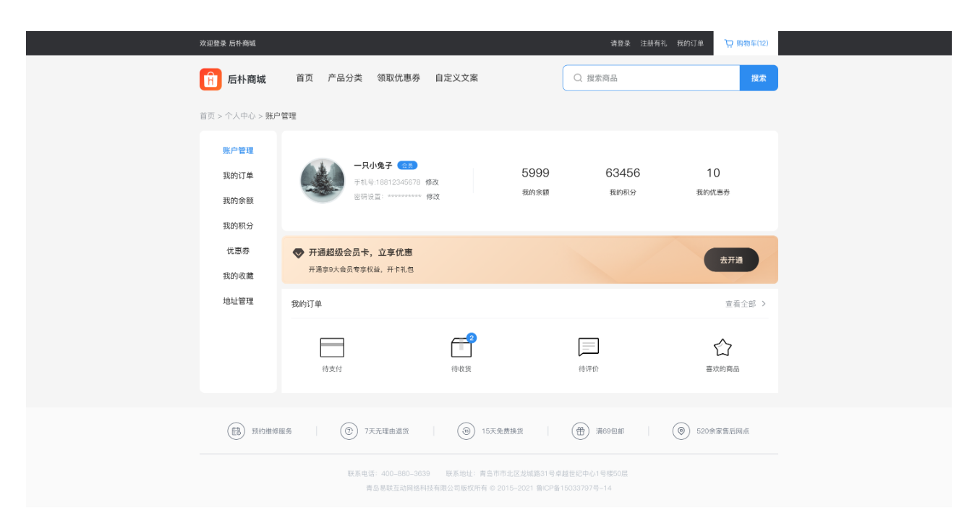Expand 查看全部 orders chevron
The height and width of the screenshot is (521, 980).
click(764, 304)
